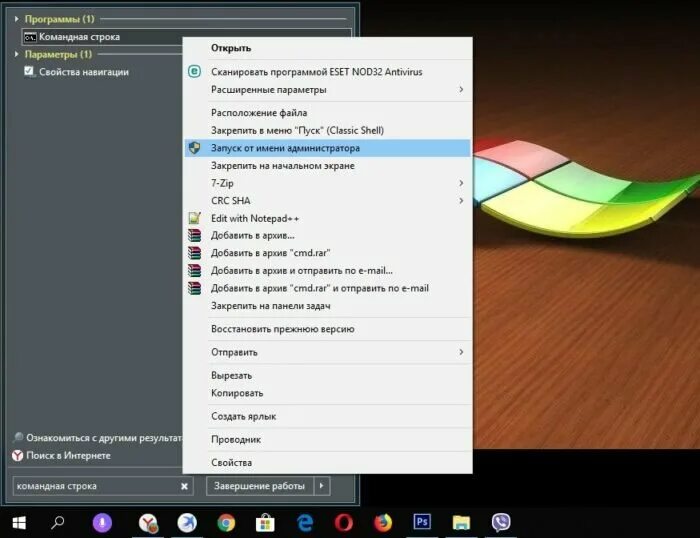Image resolution: width=700 pixels, height=538 pixels.
Task: Select Закрепить на начальном экране
Action: [328, 166]
